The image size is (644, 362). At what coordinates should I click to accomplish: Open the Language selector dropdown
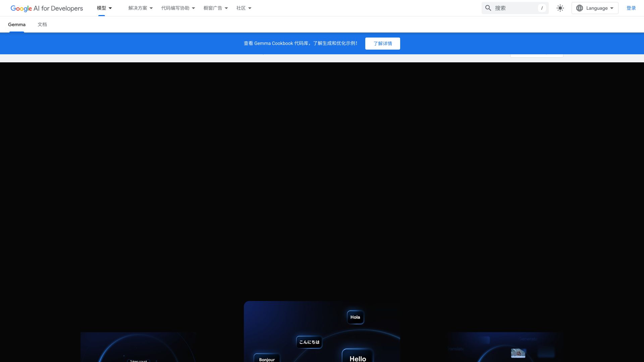coord(595,8)
